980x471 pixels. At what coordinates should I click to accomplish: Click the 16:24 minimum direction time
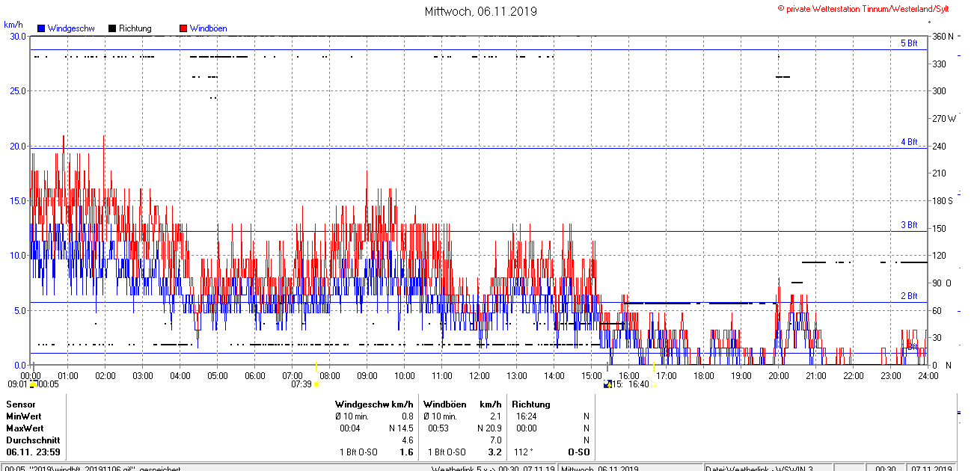pos(527,416)
